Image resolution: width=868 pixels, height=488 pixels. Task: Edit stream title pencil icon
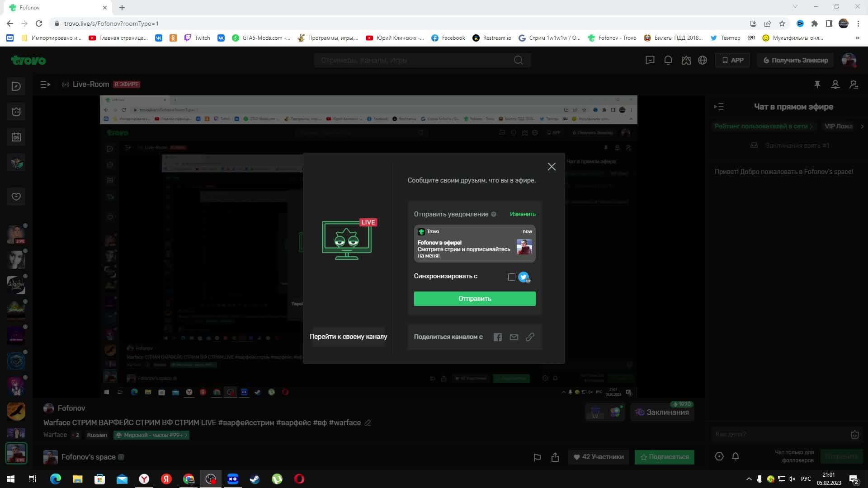tap(368, 423)
